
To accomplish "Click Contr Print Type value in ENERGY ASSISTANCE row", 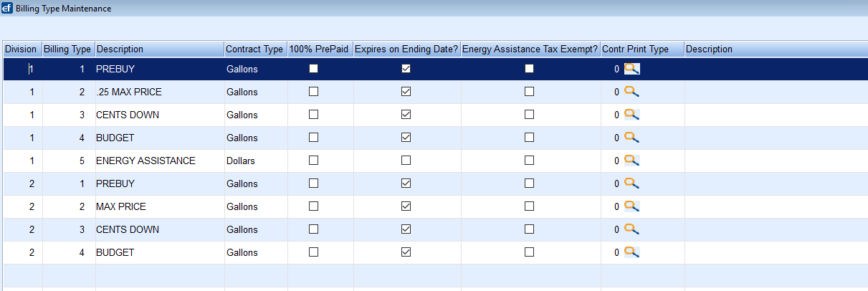I will coord(616,161).
